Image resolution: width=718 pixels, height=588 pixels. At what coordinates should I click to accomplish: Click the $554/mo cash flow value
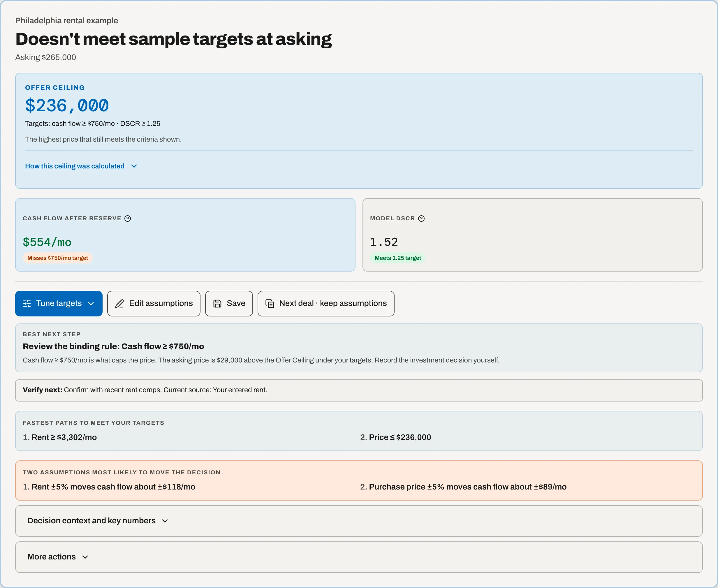click(47, 242)
